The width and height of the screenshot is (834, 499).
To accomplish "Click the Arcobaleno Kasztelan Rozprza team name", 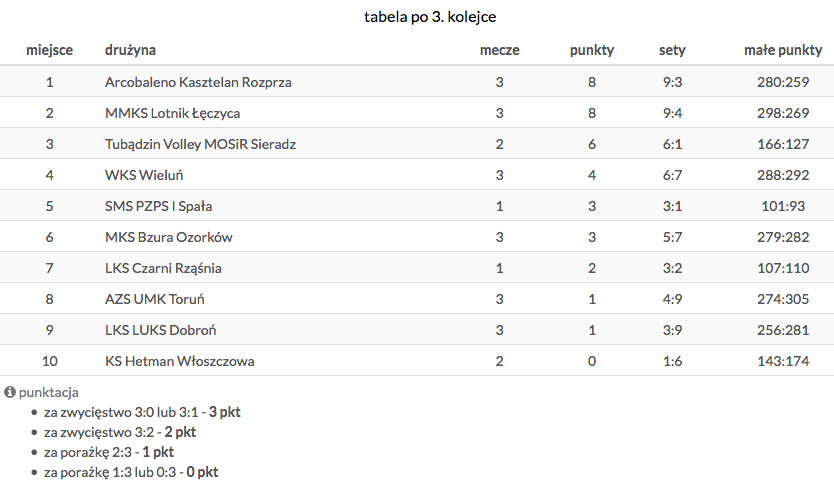I will click(x=198, y=82).
